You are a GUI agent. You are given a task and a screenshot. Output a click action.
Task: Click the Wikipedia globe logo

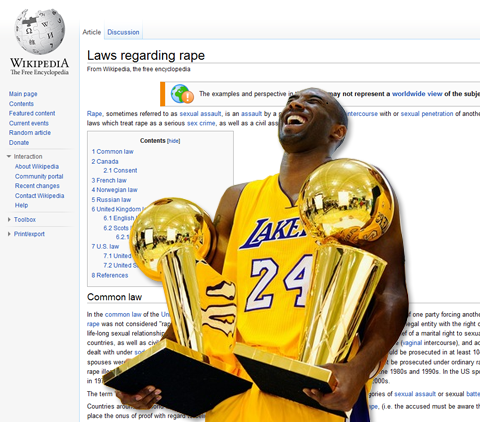click(40, 32)
